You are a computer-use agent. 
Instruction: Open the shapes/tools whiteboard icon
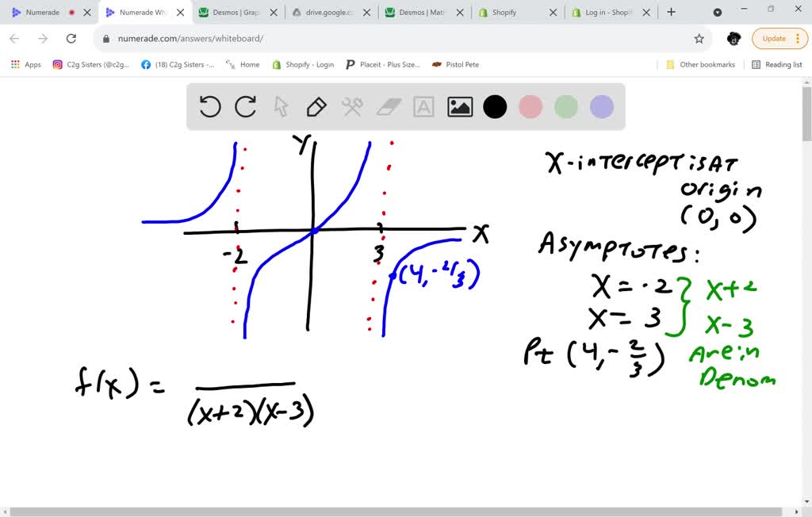pos(352,106)
